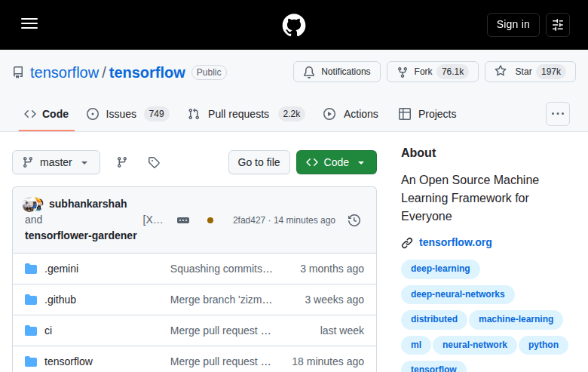
Task: Click the repository book icon
Action: pos(18,72)
